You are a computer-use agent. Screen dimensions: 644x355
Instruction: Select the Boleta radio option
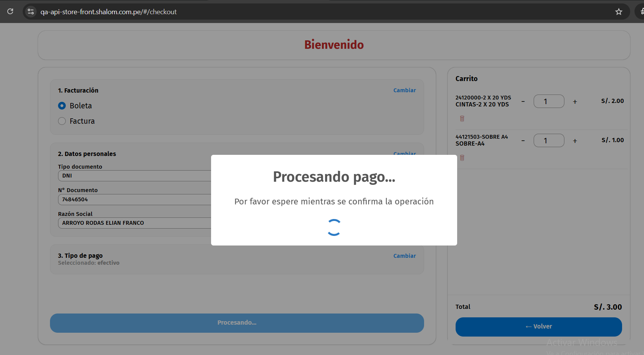[x=62, y=106]
